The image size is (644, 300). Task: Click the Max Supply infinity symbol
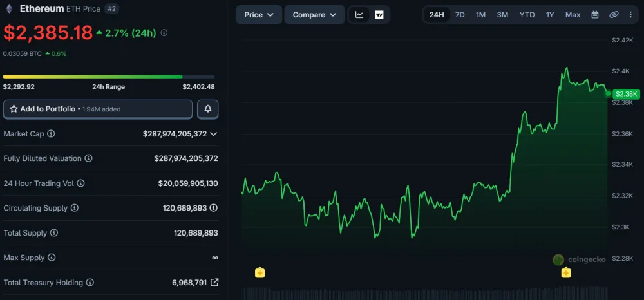click(215, 258)
